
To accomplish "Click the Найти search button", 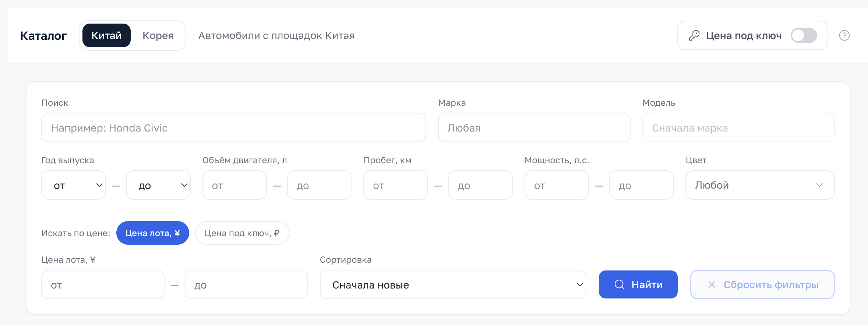I will click(638, 284).
